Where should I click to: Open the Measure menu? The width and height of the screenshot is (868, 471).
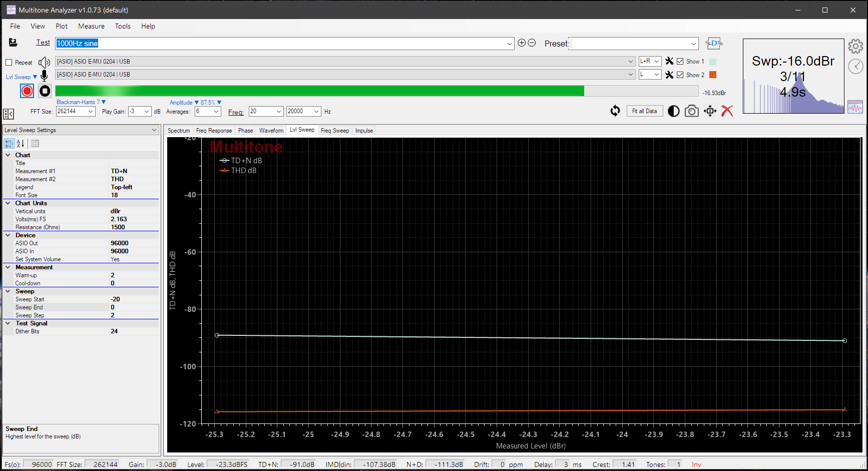coord(91,26)
